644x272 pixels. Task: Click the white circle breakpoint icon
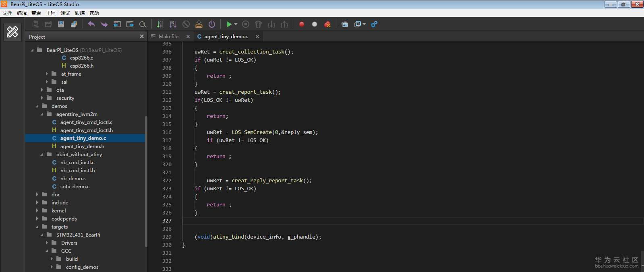click(315, 24)
